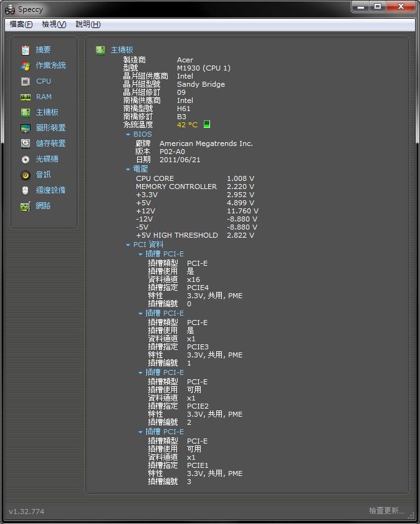Viewport: 420px width, 524px height.
Task: Open the 檢視(V) menu
Action: click(54, 24)
